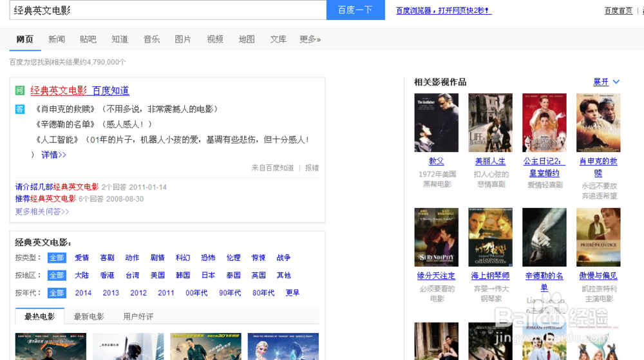Viewport: 644px width, 360px height.
Task: Open the 知道 tab
Action: click(120, 39)
